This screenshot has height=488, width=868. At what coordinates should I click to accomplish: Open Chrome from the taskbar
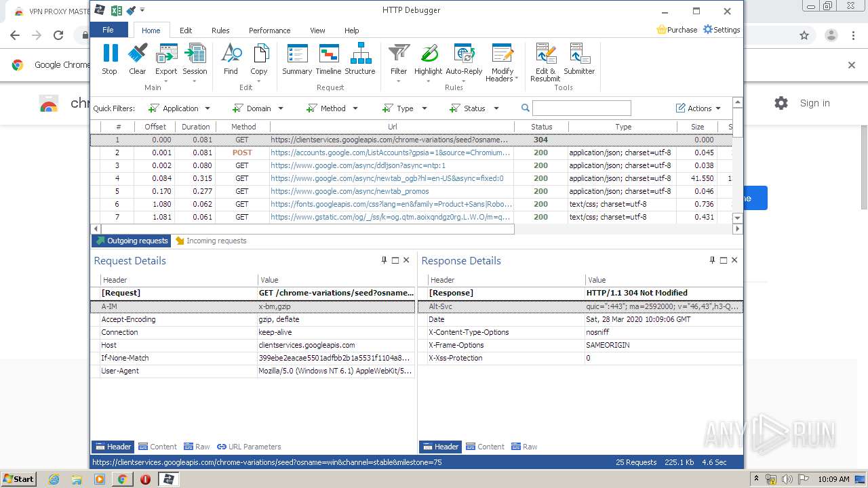(x=122, y=479)
